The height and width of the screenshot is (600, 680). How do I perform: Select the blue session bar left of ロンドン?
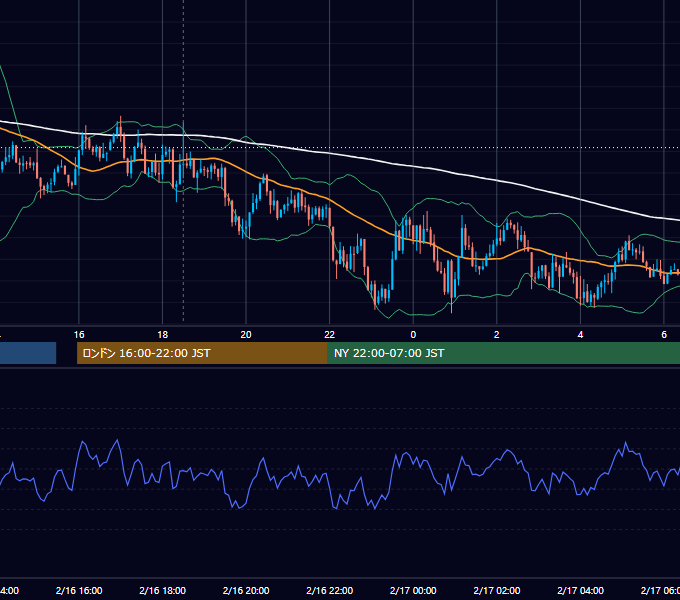[28, 353]
